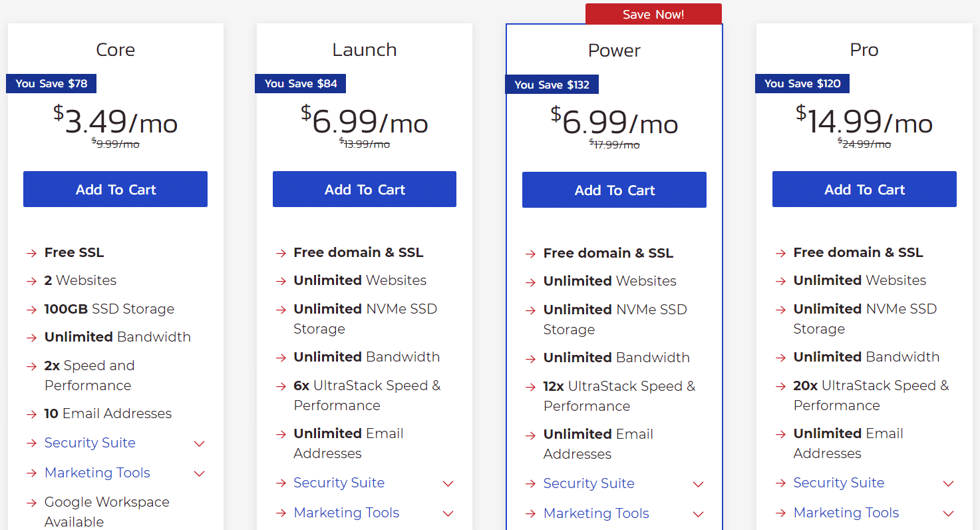Add the Pro plan to cart
The height and width of the screenshot is (530, 980).
[864, 189]
